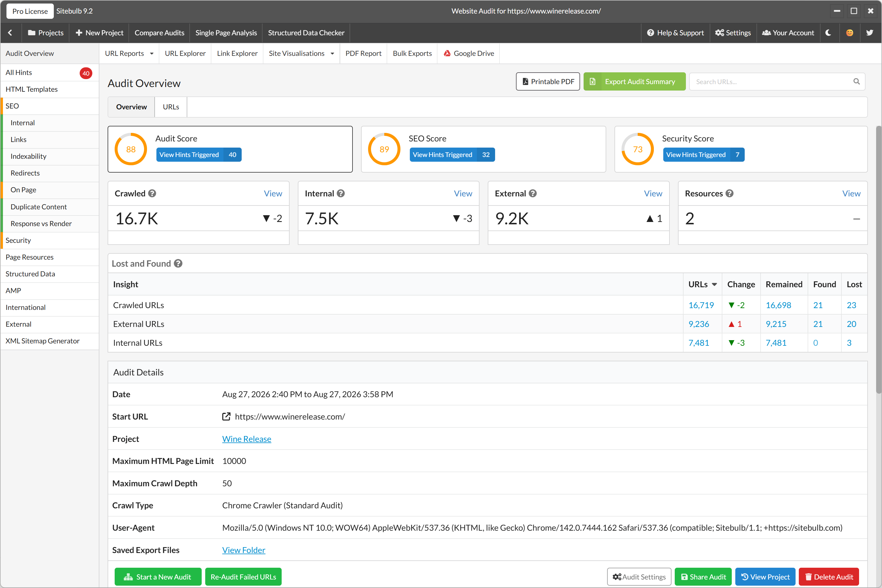Click the Security Score 73 gauge
This screenshot has height=588, width=882.
[x=637, y=149]
